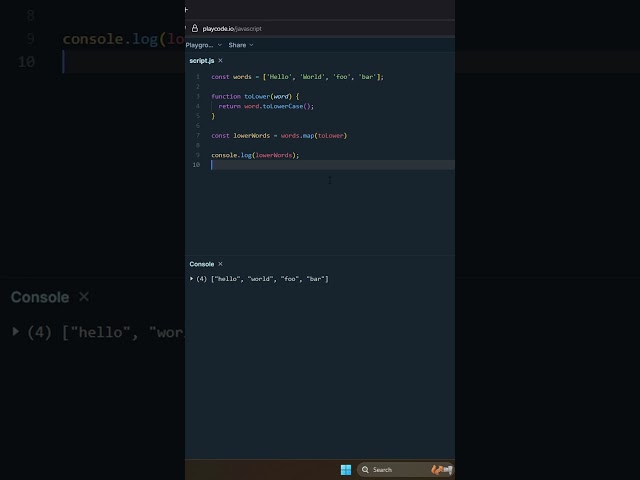Expand the array in background Console

point(16,331)
